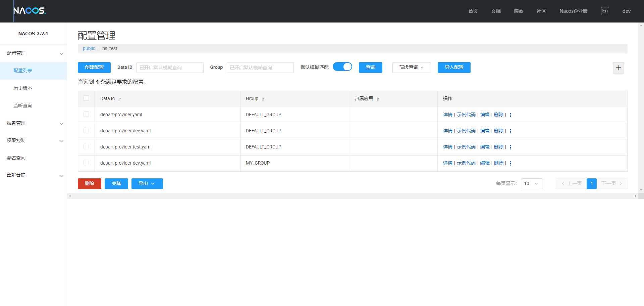Click depart-provider-test.yaml cell text

coord(126,147)
